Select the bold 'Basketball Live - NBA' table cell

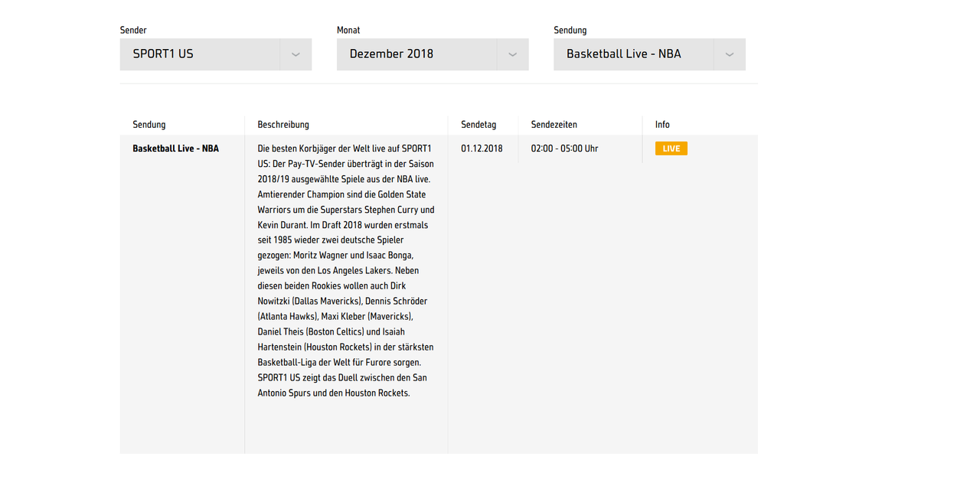[x=176, y=148]
